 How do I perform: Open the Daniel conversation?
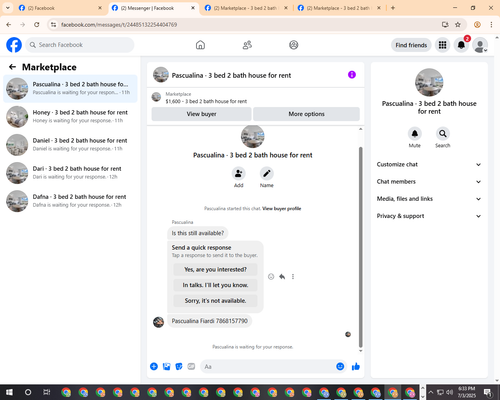(70, 145)
